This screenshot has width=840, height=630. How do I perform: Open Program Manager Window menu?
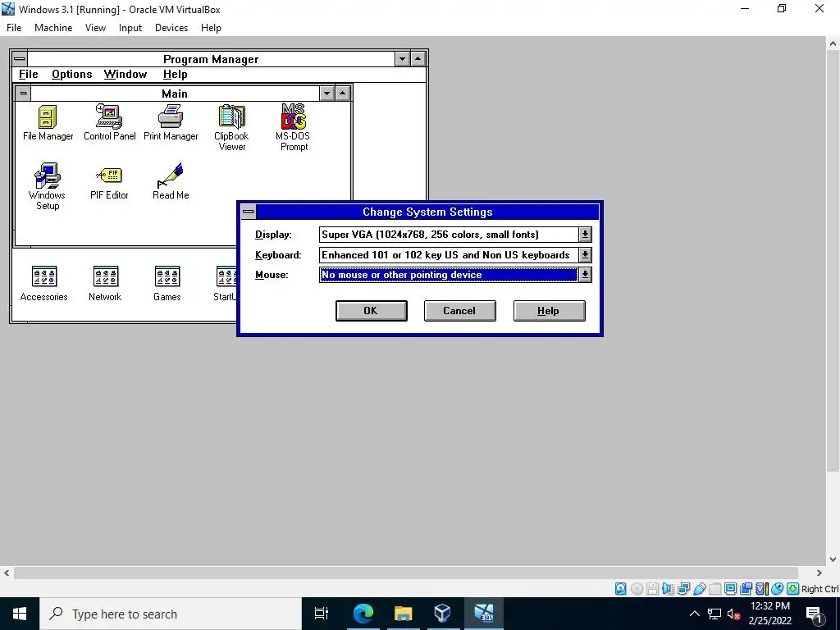coord(126,75)
